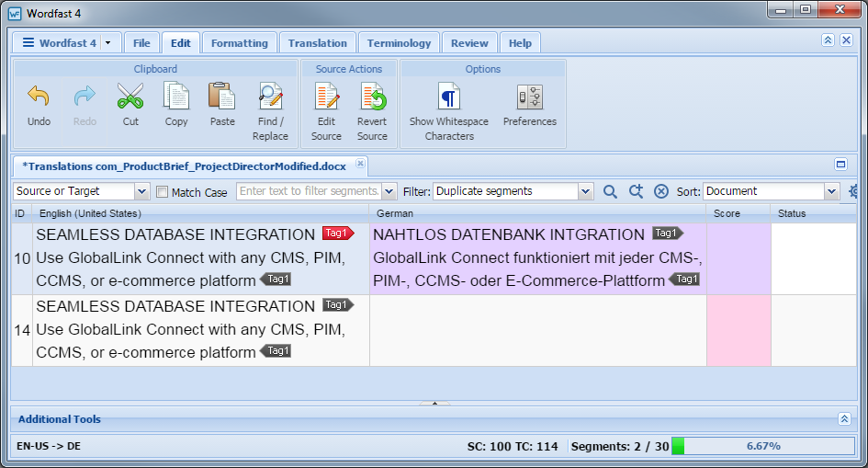Click the Wordfast 4 hamburger menu icon

pos(28,42)
